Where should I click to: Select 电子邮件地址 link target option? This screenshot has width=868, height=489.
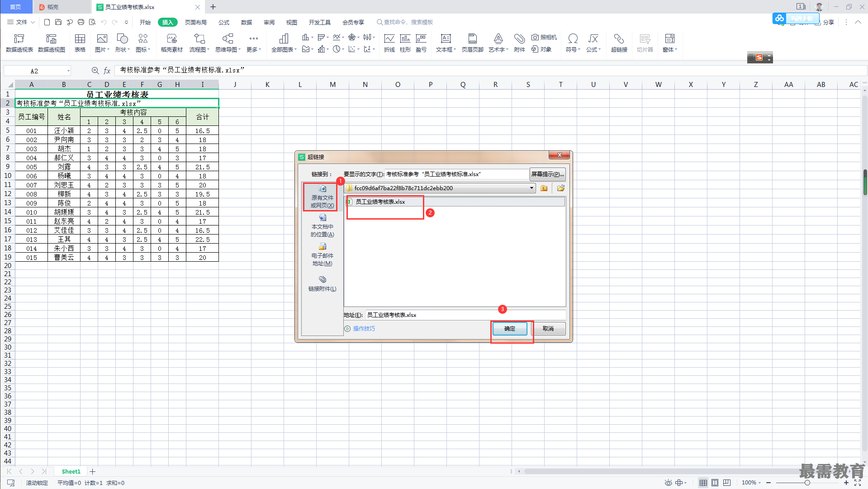[x=323, y=255]
